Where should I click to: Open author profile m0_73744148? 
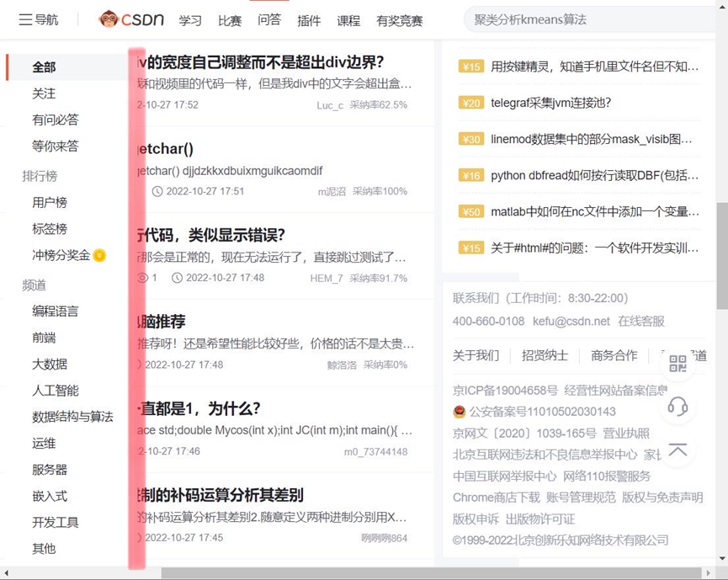point(375,451)
